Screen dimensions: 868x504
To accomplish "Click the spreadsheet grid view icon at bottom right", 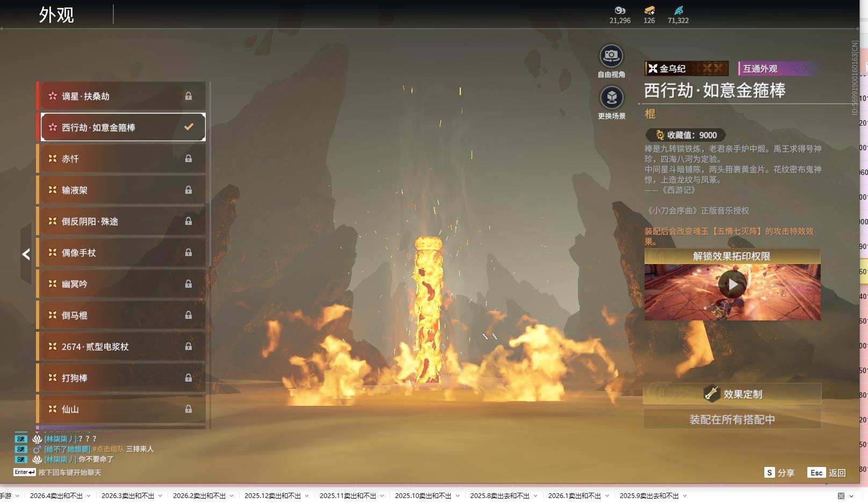I will [841, 495].
